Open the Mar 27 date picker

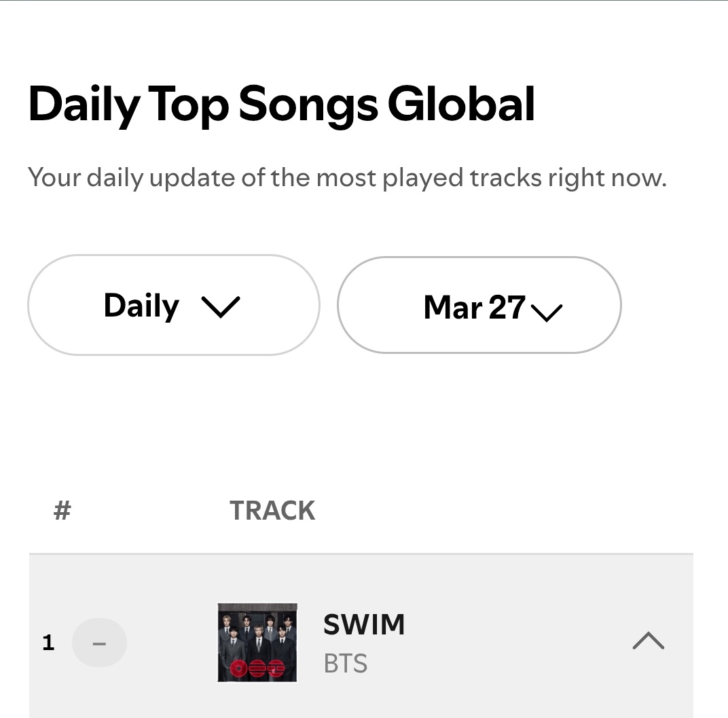[x=479, y=306]
